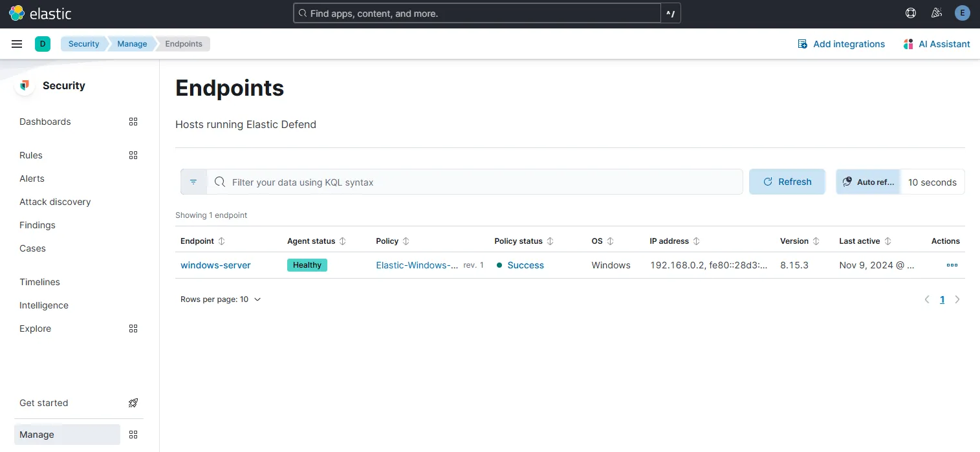Click the KQL filter search field
Viewport: 980px width, 452px height.
point(479,182)
